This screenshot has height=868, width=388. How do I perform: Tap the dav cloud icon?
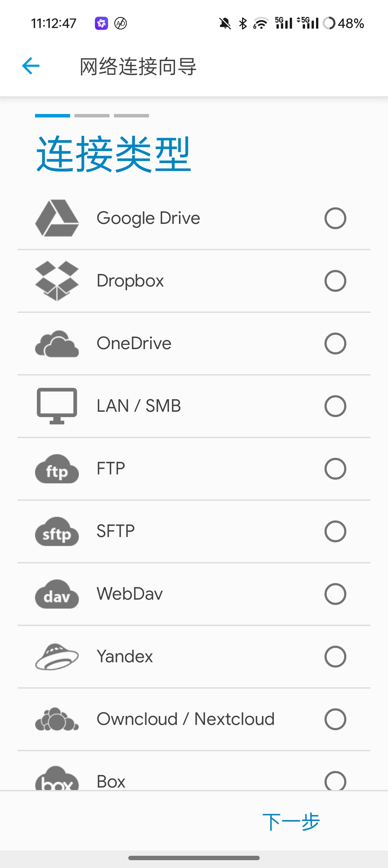pyautogui.click(x=57, y=594)
